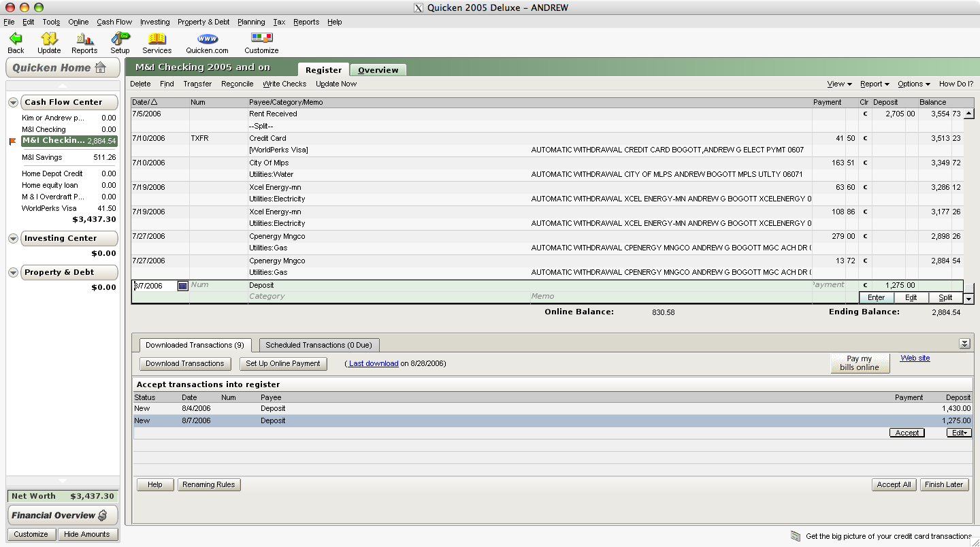
Task: Collapse the downloaded transactions pane arrow
Action: pos(964,344)
